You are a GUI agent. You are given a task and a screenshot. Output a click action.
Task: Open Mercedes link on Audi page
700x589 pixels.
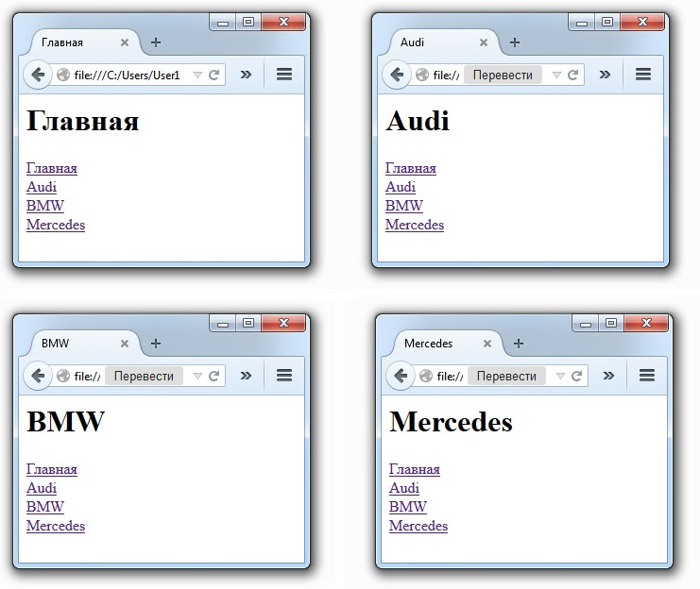415,224
